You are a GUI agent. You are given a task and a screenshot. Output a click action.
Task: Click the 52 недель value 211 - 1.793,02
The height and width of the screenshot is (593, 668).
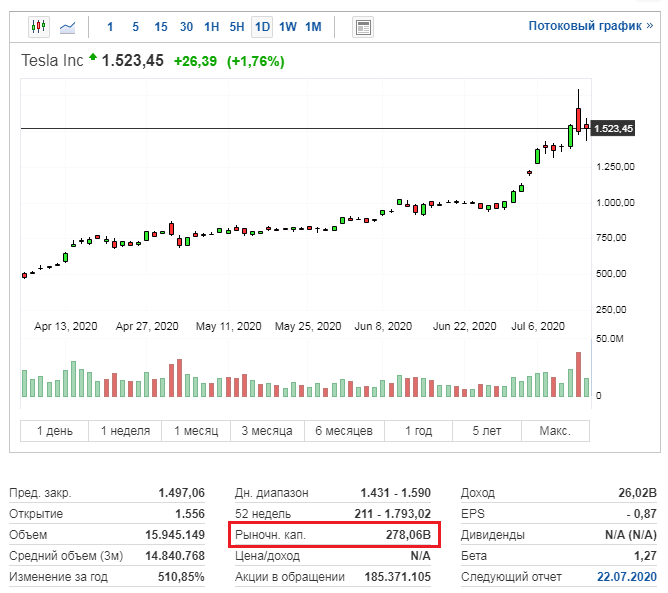click(x=393, y=514)
